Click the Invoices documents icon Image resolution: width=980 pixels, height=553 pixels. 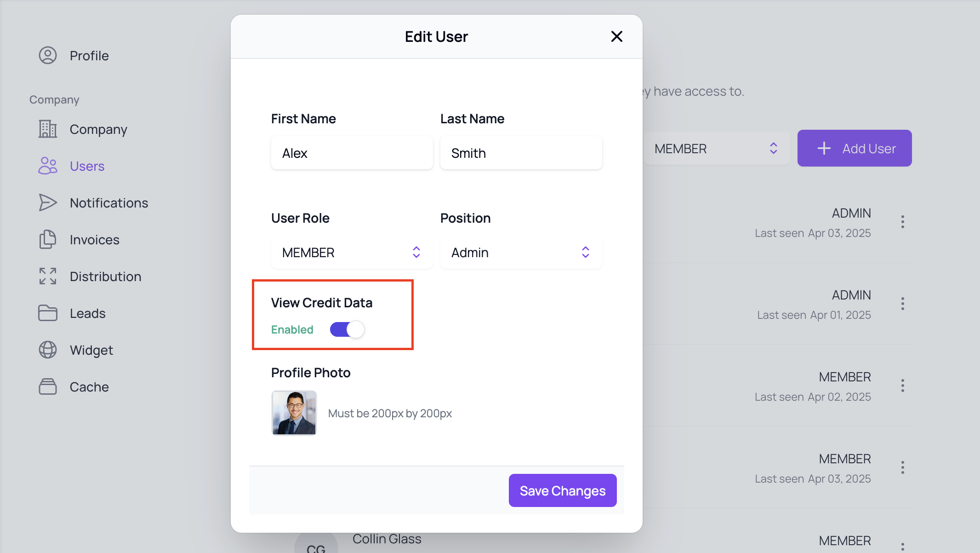point(48,240)
